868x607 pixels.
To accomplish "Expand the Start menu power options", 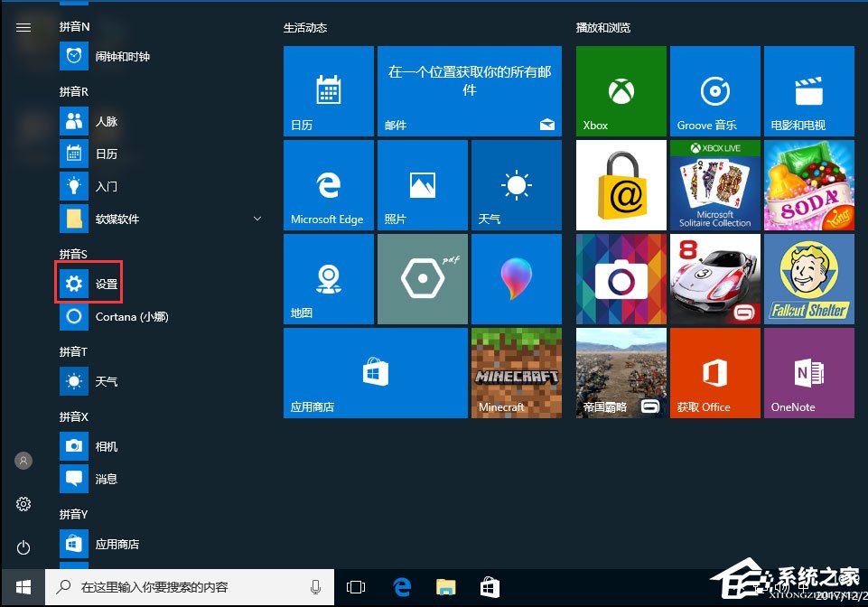I will click(23, 547).
